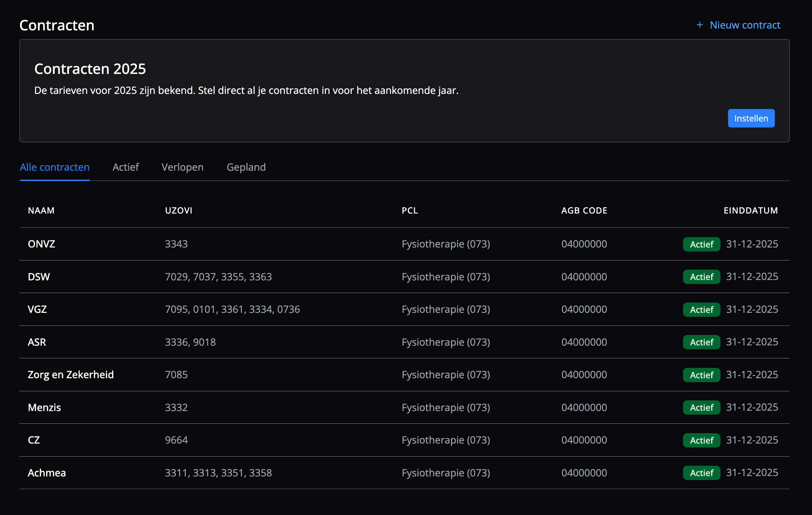Select the Gepland tab
Image resolution: width=812 pixels, height=515 pixels.
coord(246,167)
